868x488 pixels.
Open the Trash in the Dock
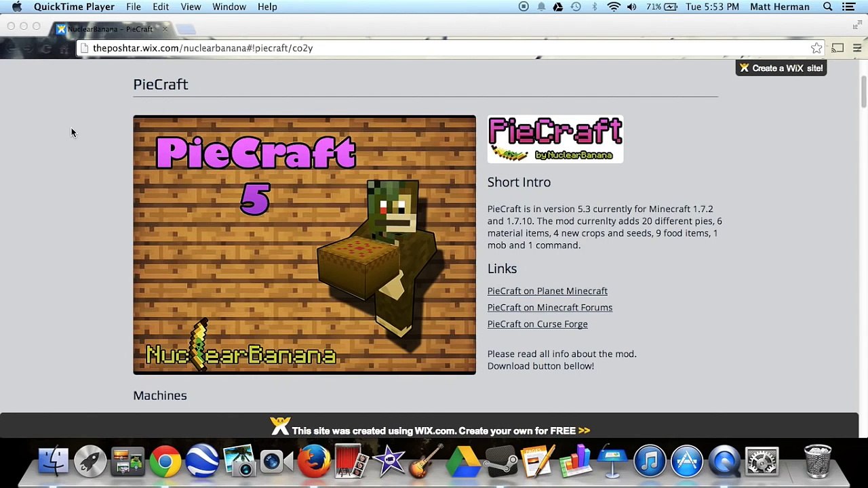[x=817, y=462]
